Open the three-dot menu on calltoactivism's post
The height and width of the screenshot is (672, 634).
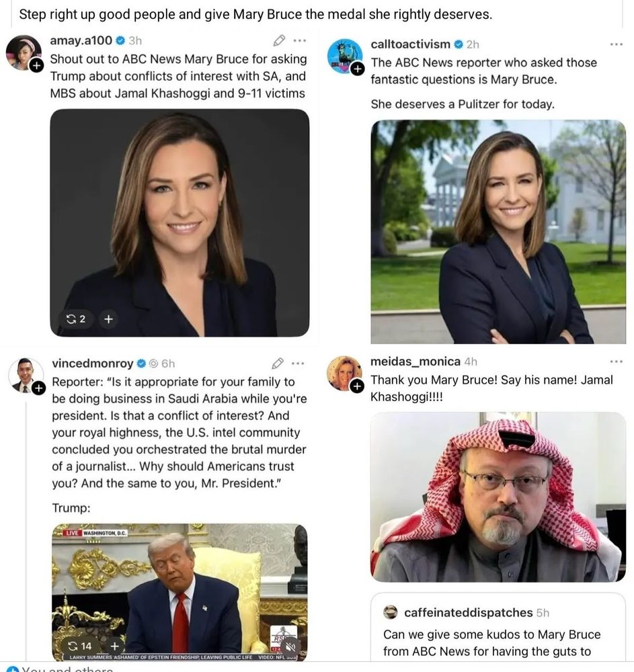point(616,44)
